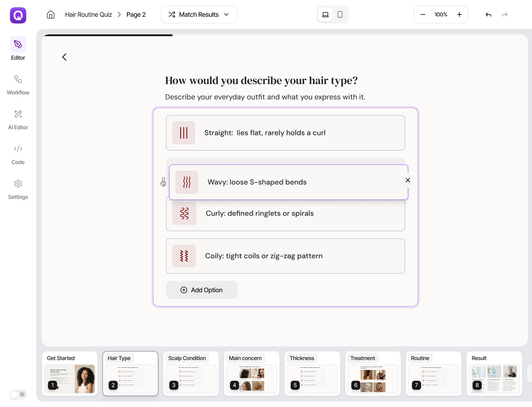
Task: Click the Wavy hair icon
Action: click(x=187, y=182)
